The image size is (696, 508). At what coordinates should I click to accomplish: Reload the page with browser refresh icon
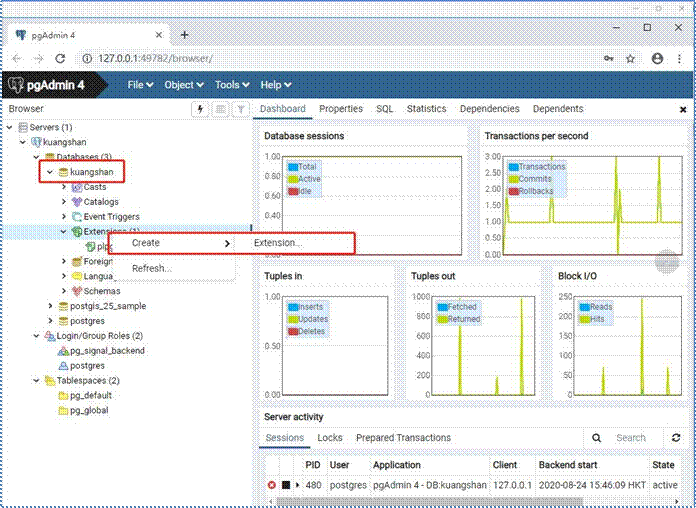pyautogui.click(x=60, y=59)
